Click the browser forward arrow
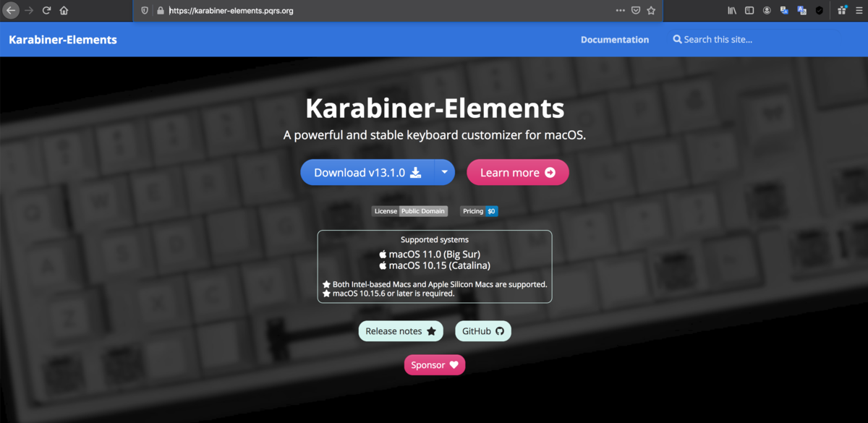Screen dimensions: 868x423 [29, 11]
